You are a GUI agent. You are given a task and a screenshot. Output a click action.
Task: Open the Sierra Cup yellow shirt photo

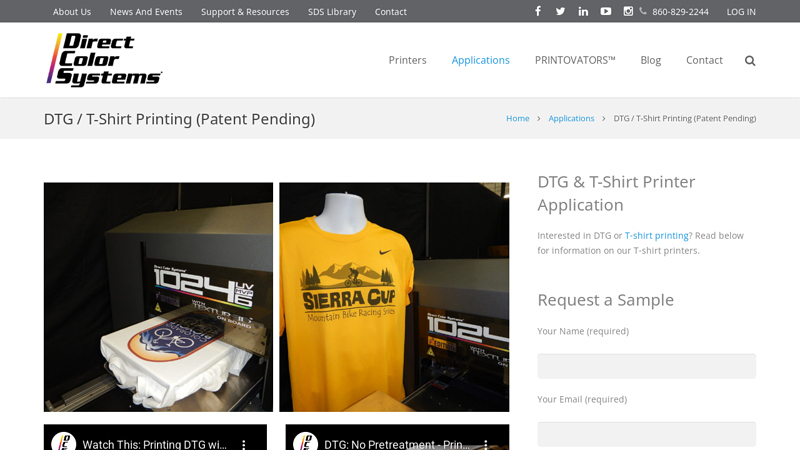pos(394,297)
